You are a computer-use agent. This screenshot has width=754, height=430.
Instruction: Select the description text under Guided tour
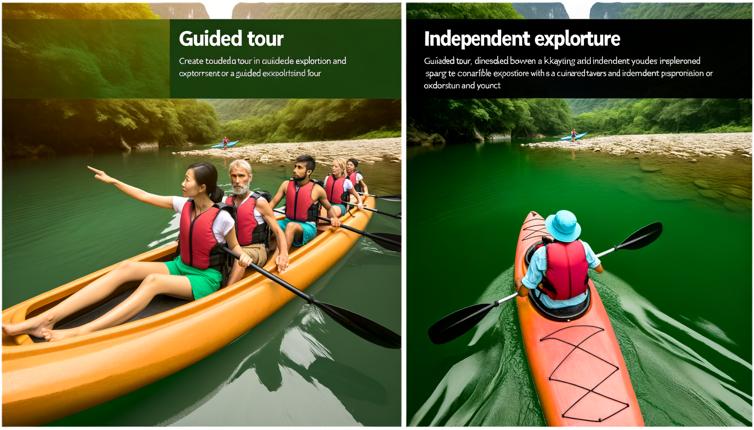[x=263, y=67]
